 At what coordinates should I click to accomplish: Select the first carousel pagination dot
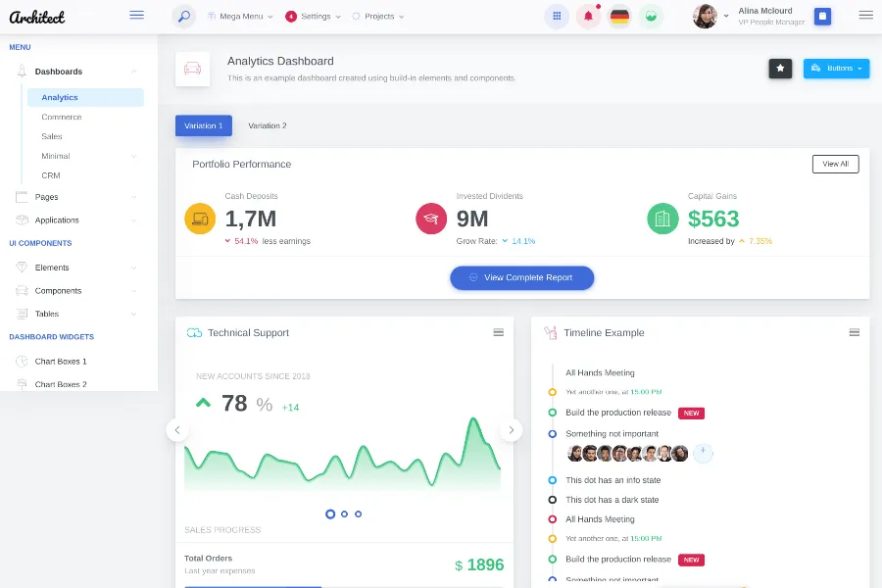330,514
